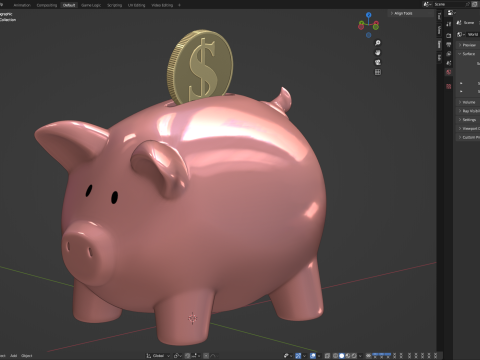
Task: Open the View Layer properties tab icon
Action: [449, 54]
